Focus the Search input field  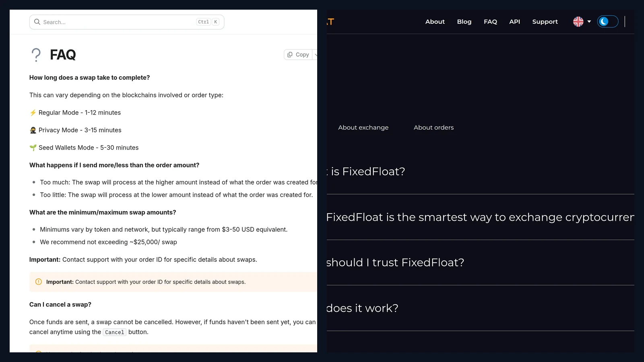(x=127, y=22)
